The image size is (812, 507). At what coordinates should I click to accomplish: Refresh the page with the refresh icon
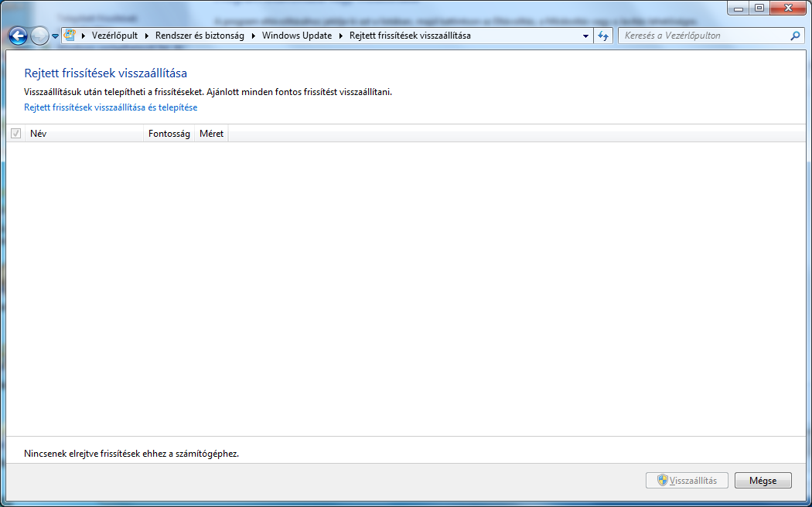point(602,36)
